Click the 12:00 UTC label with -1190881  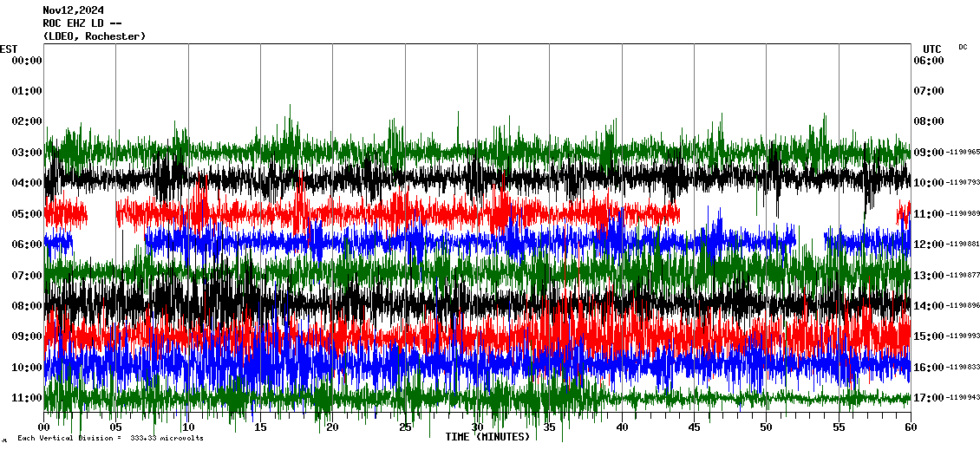coord(947,245)
